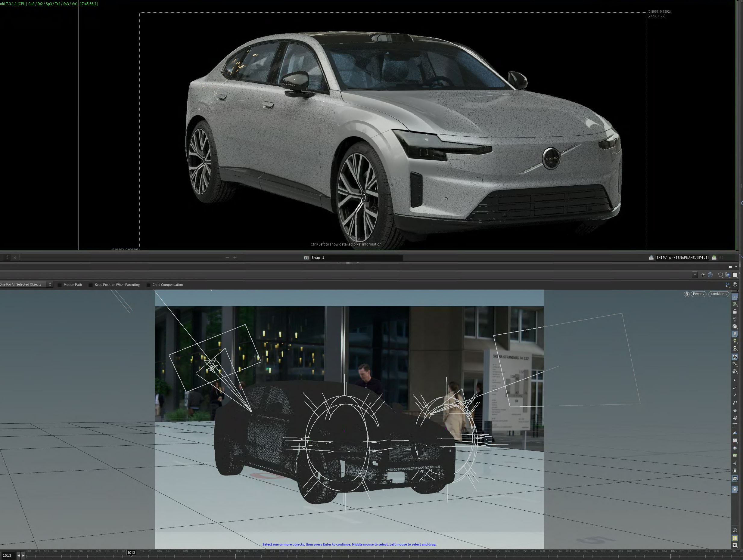Enable the Motion Path checkbox
This screenshot has height=560, width=743.
(x=60, y=285)
